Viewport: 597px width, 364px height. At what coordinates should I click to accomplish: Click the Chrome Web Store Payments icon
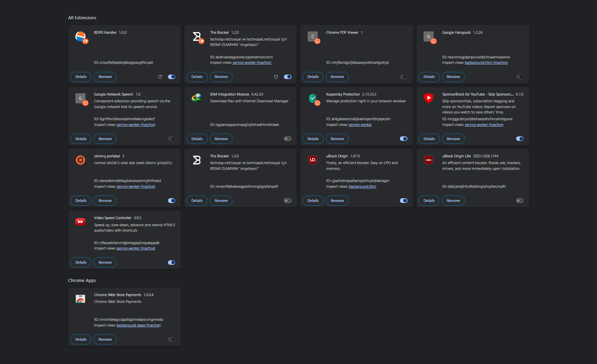(x=80, y=299)
